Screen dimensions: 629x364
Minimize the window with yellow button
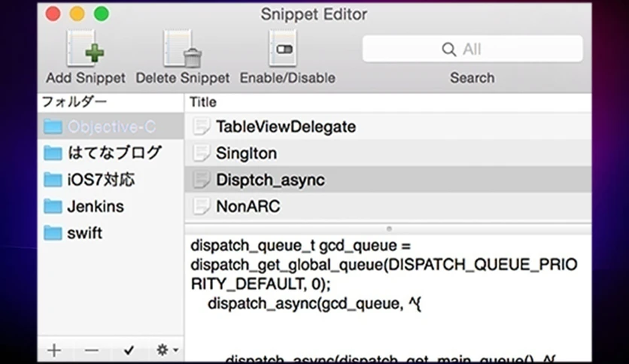point(77,14)
